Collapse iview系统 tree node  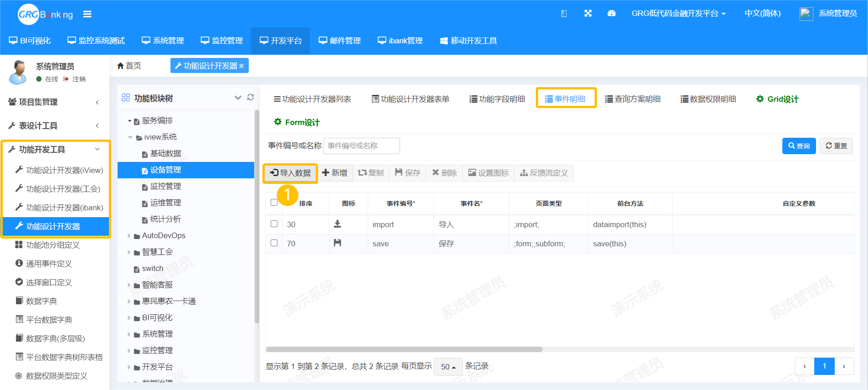(130, 137)
